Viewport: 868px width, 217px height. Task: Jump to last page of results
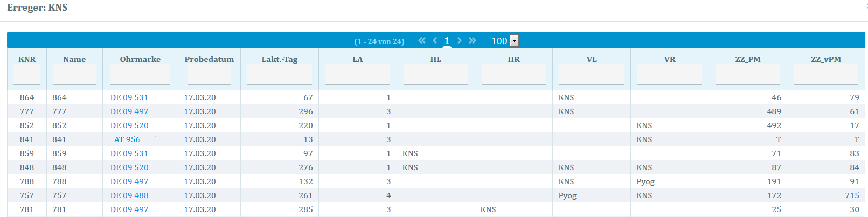click(473, 40)
